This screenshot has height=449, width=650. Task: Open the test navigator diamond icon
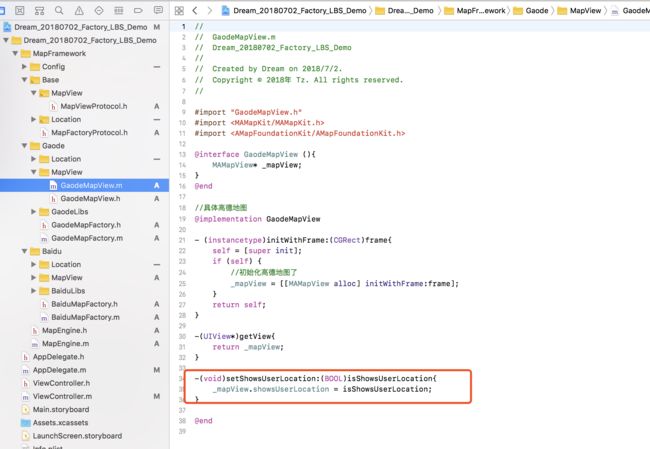(x=99, y=10)
